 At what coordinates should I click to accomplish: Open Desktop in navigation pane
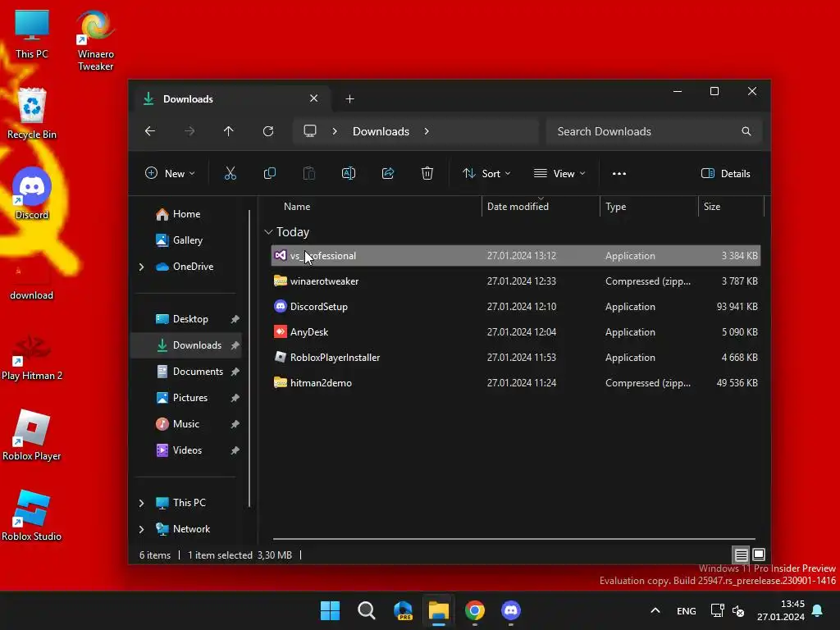click(186, 319)
